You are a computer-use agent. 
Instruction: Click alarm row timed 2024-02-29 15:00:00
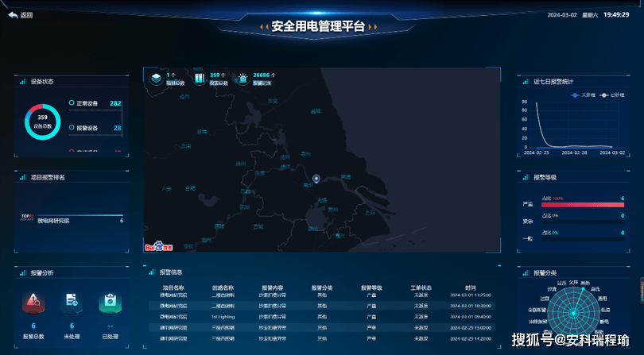pos(322,327)
